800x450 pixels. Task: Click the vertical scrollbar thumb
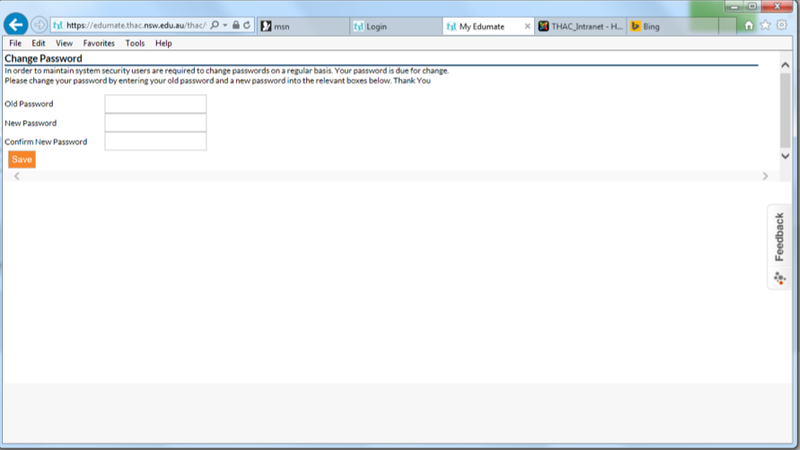tap(785, 110)
